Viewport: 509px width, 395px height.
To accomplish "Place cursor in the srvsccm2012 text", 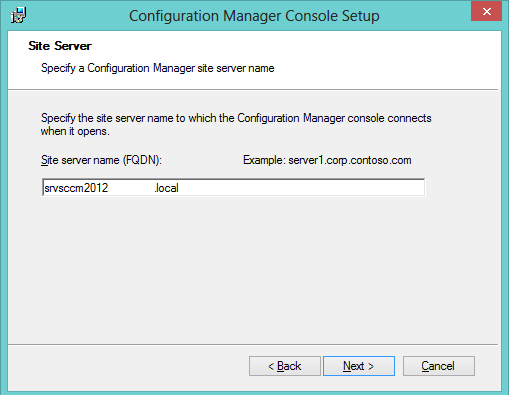I will pyautogui.click(x=76, y=188).
